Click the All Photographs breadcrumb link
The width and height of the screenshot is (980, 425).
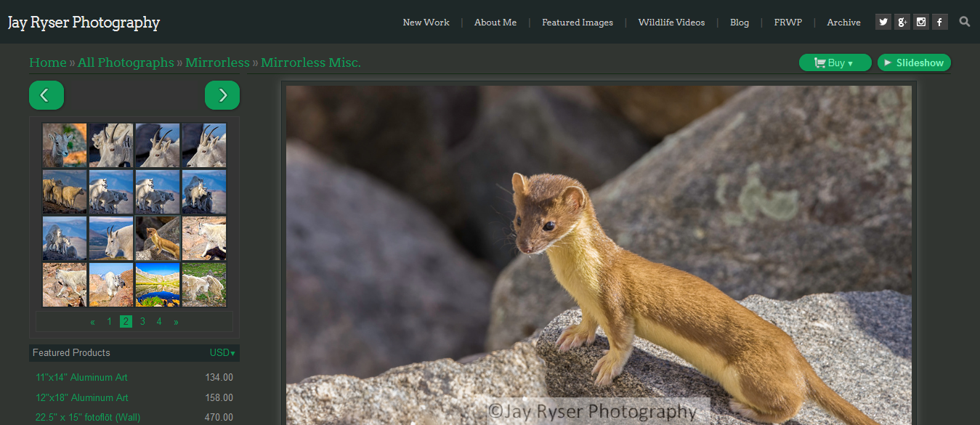[x=126, y=62]
